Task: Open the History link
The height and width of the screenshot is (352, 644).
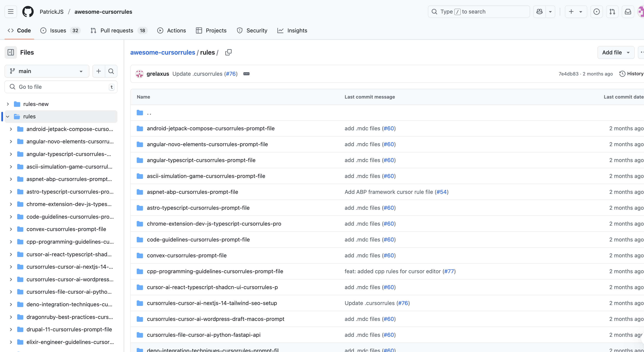Action: 631,74
